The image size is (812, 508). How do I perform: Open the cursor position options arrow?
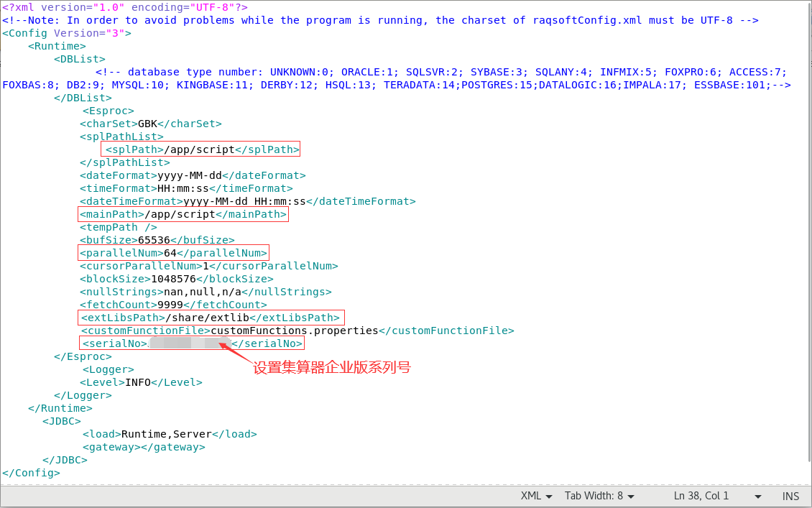[757, 496]
